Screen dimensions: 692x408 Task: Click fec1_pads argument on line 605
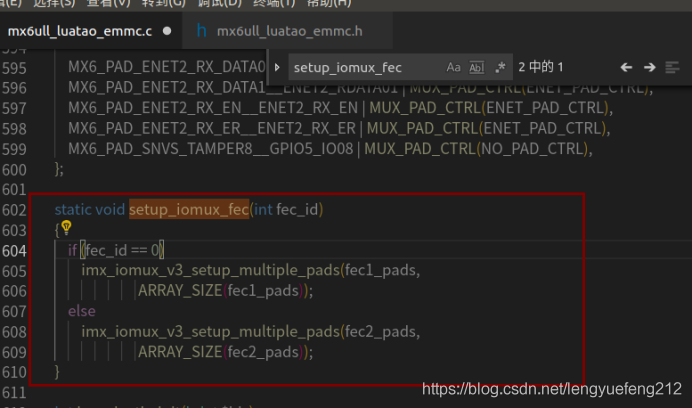(380, 270)
